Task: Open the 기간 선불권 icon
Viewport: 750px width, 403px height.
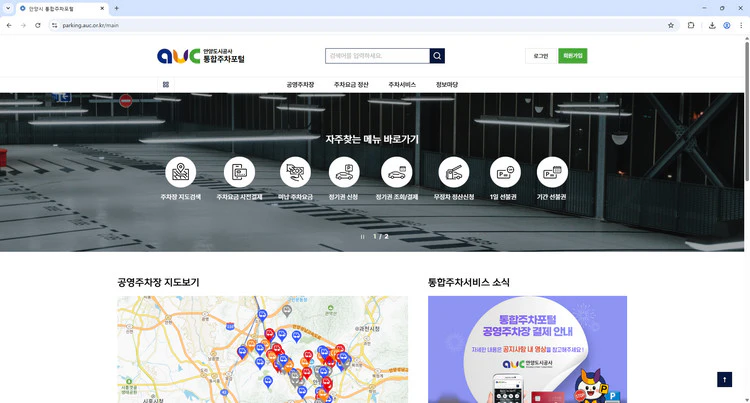Action: click(552, 173)
